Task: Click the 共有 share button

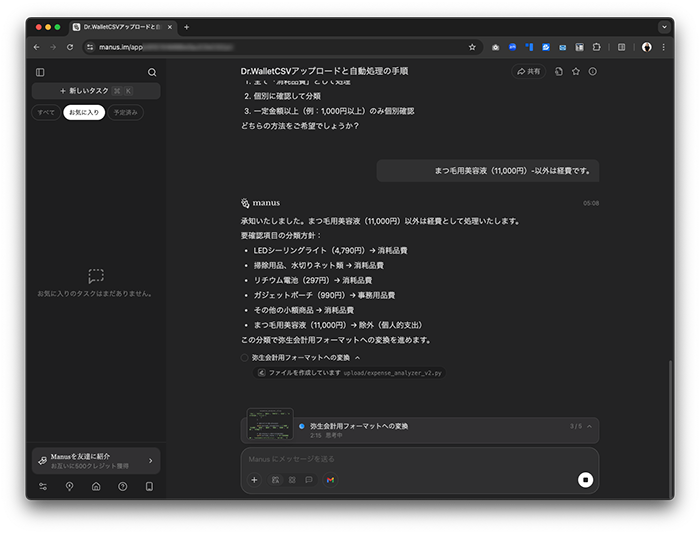Action: point(528,71)
